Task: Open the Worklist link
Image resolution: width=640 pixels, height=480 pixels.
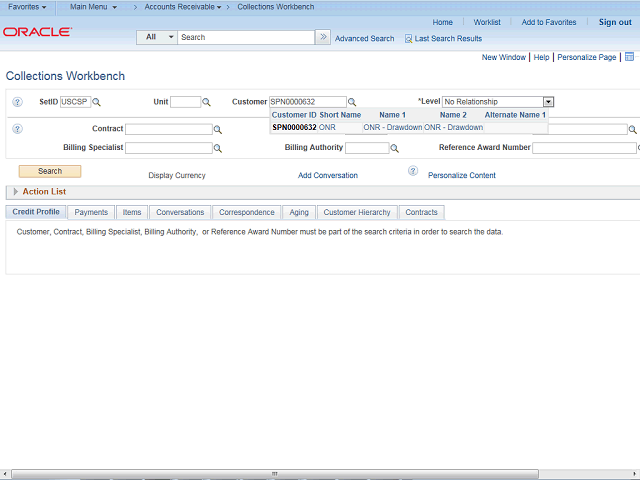Action: 487,22
